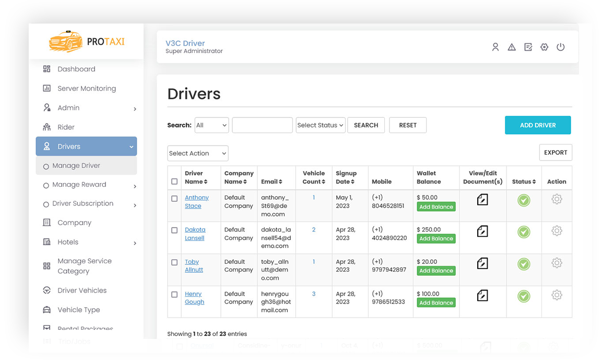Click the Vehicle Type car icon
Viewport: 601px width, 364px height.
[47, 310]
